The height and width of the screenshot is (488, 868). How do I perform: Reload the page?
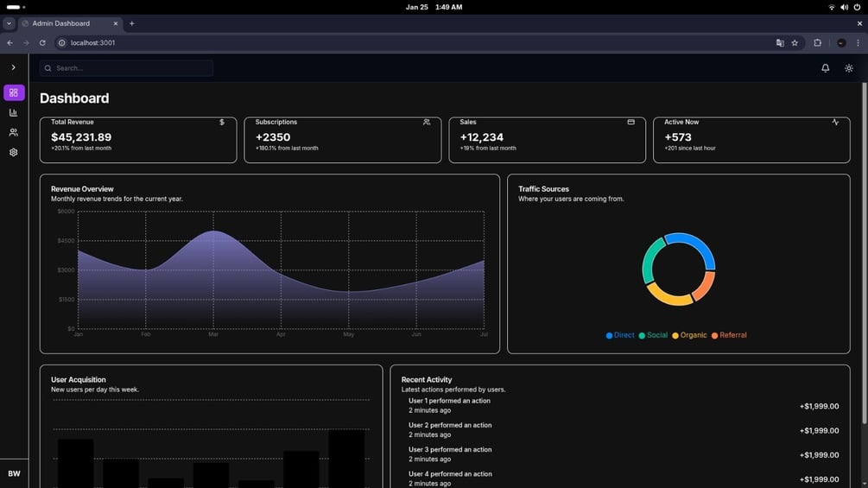(42, 42)
